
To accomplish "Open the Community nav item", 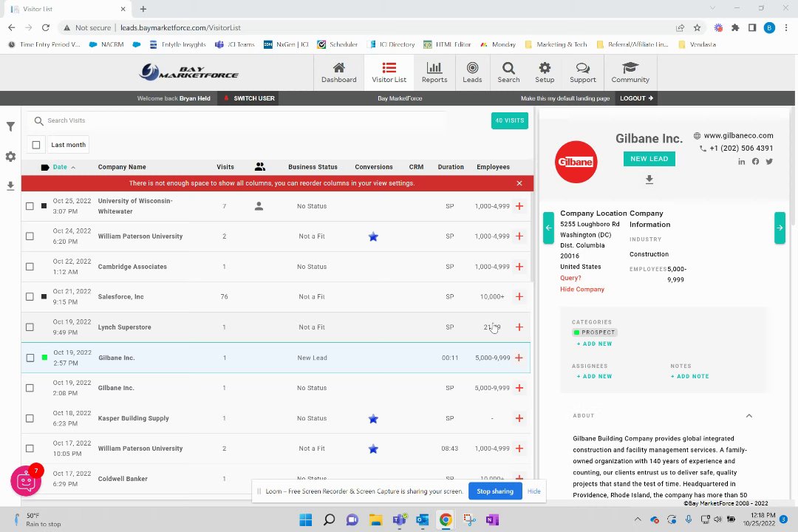I will click(630, 72).
